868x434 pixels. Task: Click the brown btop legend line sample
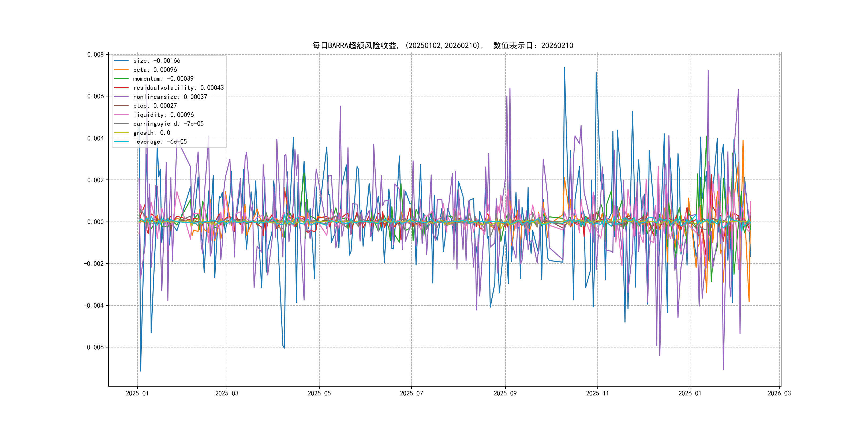[x=121, y=106]
